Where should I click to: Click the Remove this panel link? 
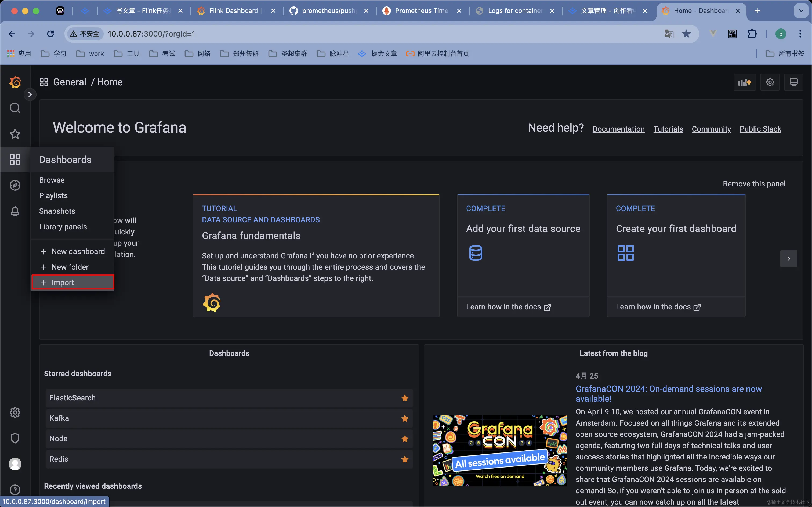tap(754, 184)
